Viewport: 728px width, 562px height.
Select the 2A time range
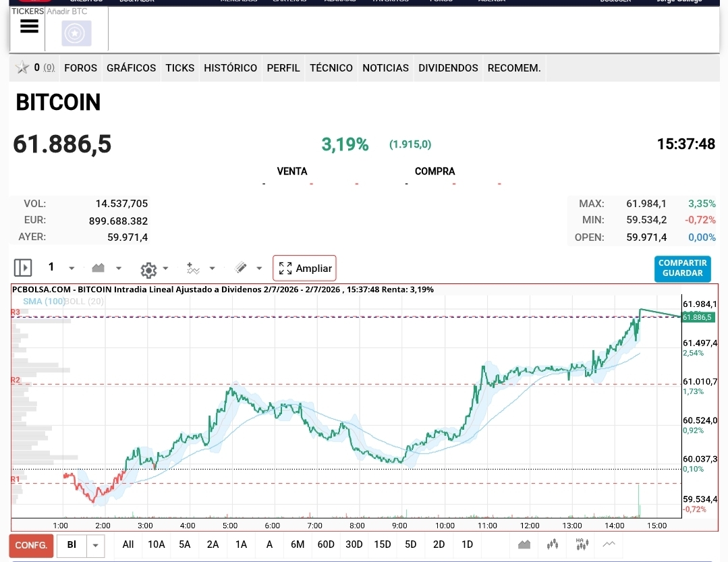point(213,544)
